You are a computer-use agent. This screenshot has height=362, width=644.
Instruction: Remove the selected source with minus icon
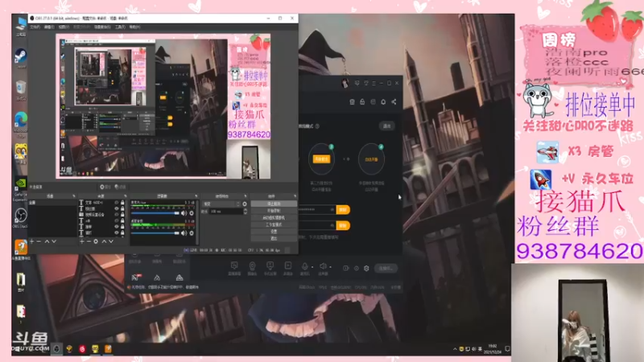coord(89,241)
